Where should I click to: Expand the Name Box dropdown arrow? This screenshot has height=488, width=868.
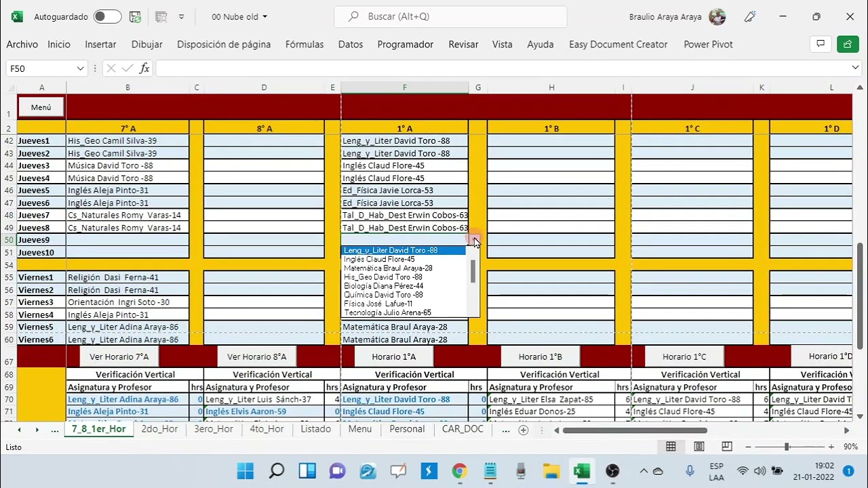[x=80, y=68]
